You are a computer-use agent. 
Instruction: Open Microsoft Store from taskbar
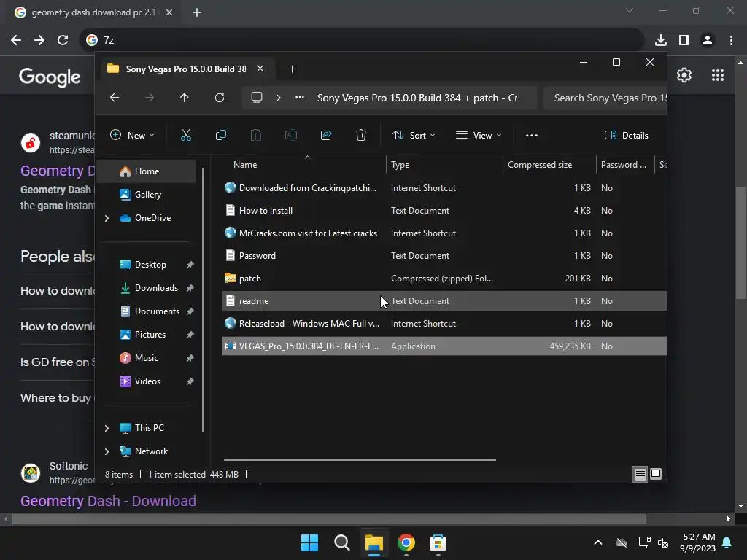(438, 542)
